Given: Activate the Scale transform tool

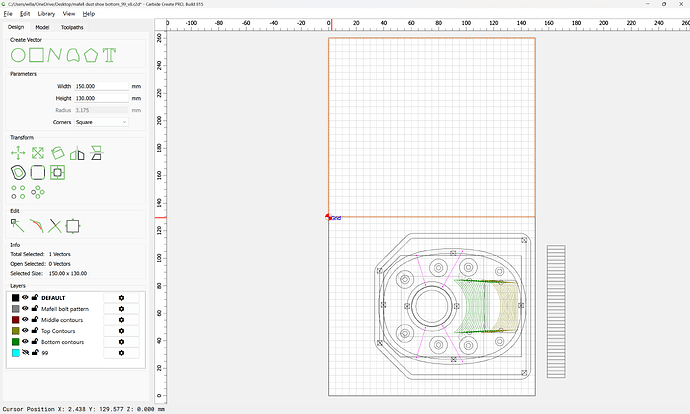Looking at the screenshot, I should click(38, 153).
